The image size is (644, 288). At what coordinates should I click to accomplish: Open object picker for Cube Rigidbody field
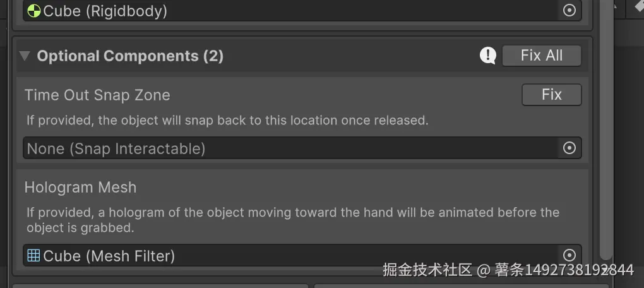click(x=569, y=10)
